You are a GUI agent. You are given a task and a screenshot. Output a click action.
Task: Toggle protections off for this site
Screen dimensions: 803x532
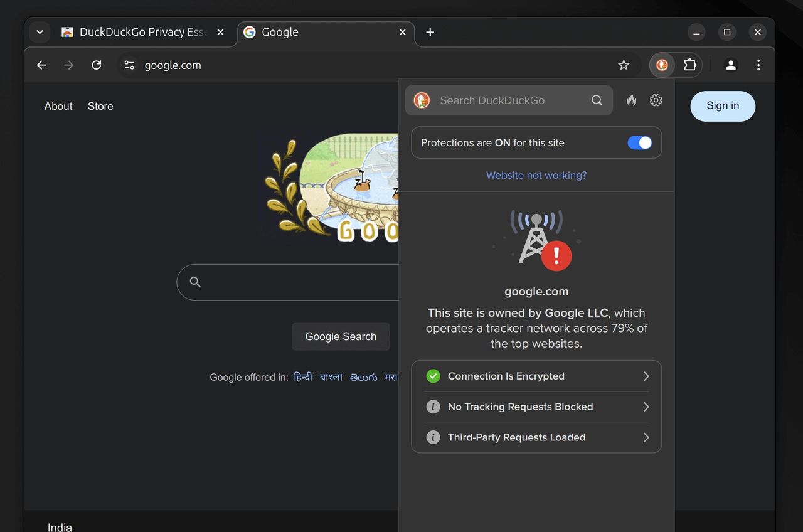(640, 143)
